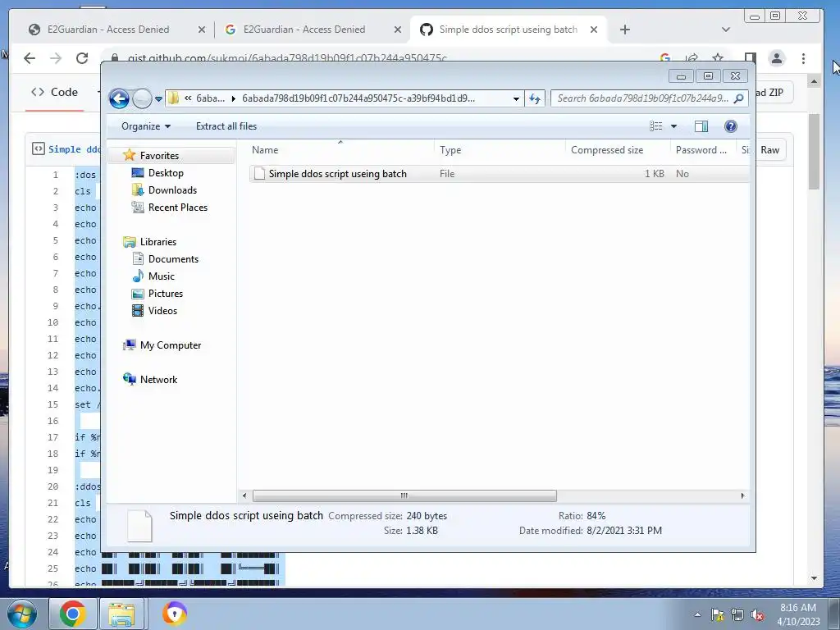The image size is (840, 630).
Task: Open Music library
Action: [162, 276]
